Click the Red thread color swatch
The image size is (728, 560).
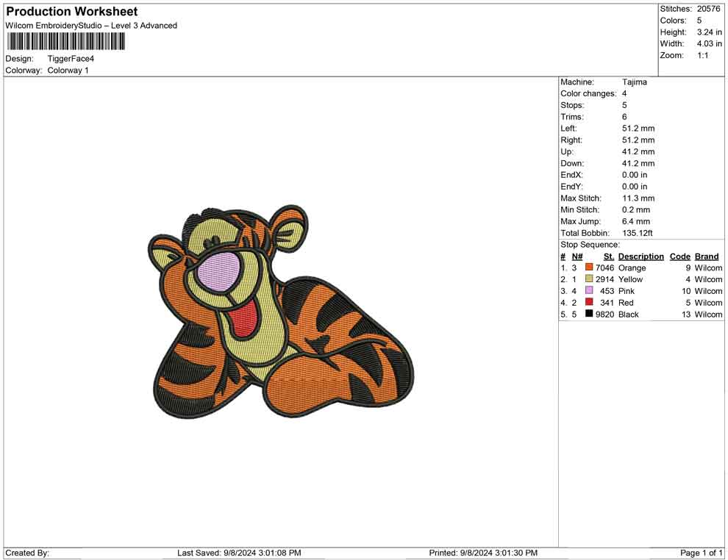589,301
